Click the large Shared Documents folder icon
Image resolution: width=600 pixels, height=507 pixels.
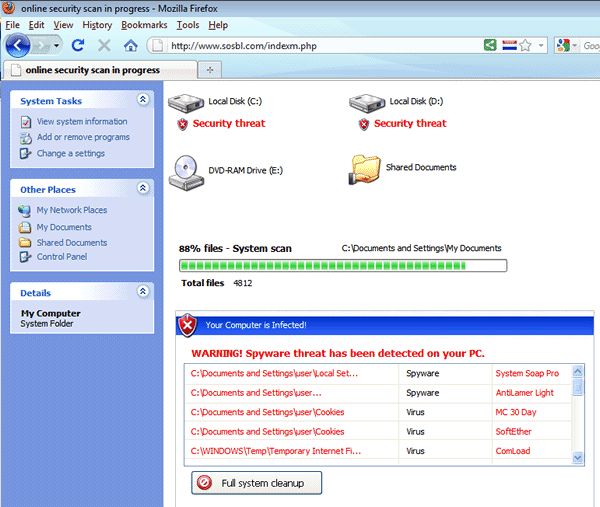365,170
